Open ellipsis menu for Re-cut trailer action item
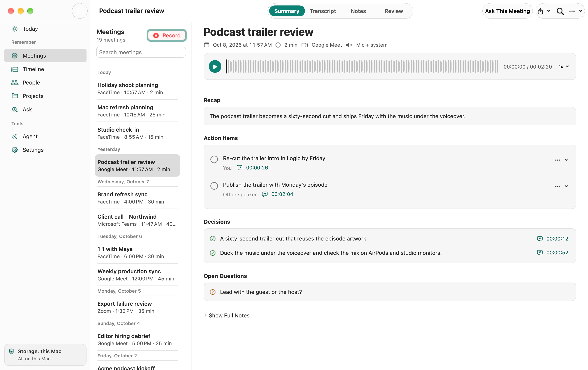The width and height of the screenshot is (588, 370). [x=558, y=160]
